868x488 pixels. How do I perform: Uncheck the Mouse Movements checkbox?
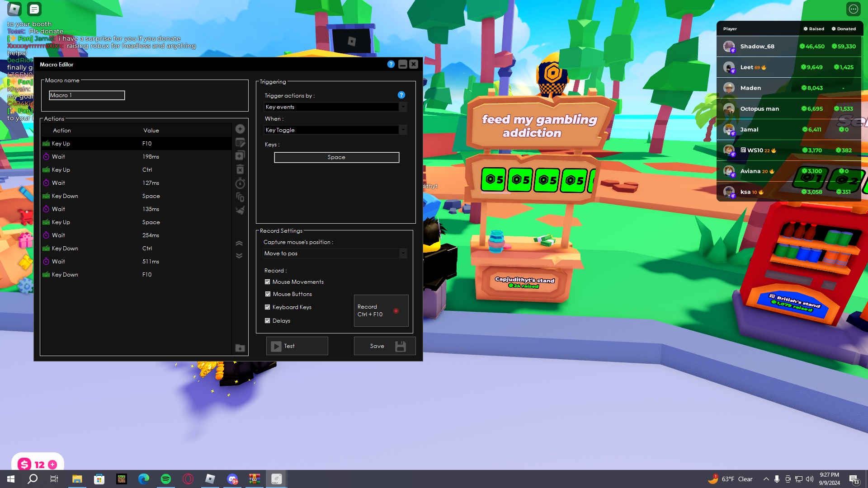coord(268,282)
